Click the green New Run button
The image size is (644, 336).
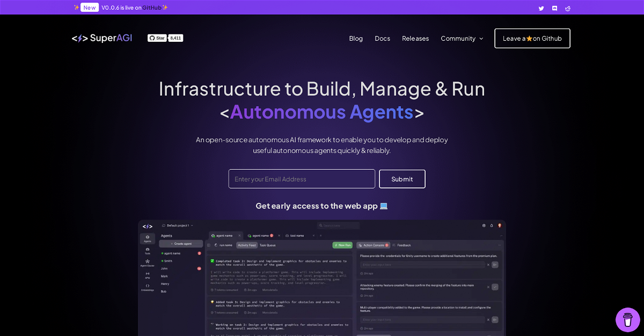[342, 245]
